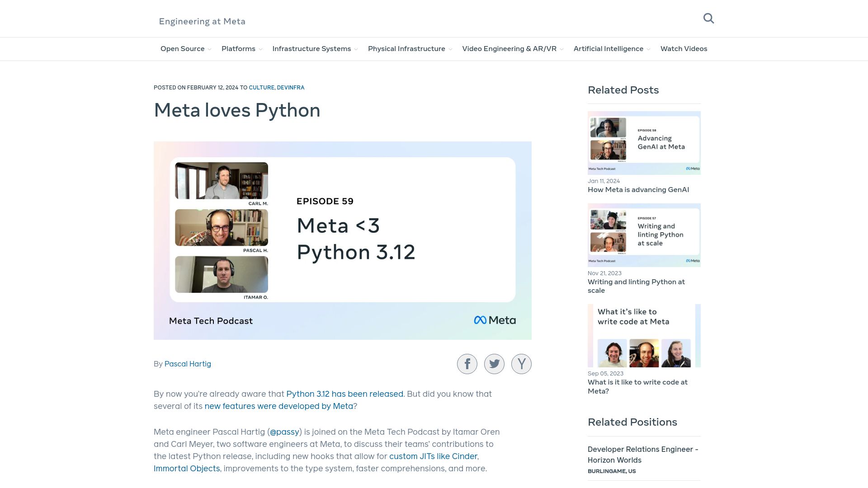Open 'Writing and linting Python at scale' title
The height and width of the screenshot is (488, 868).
point(636,286)
